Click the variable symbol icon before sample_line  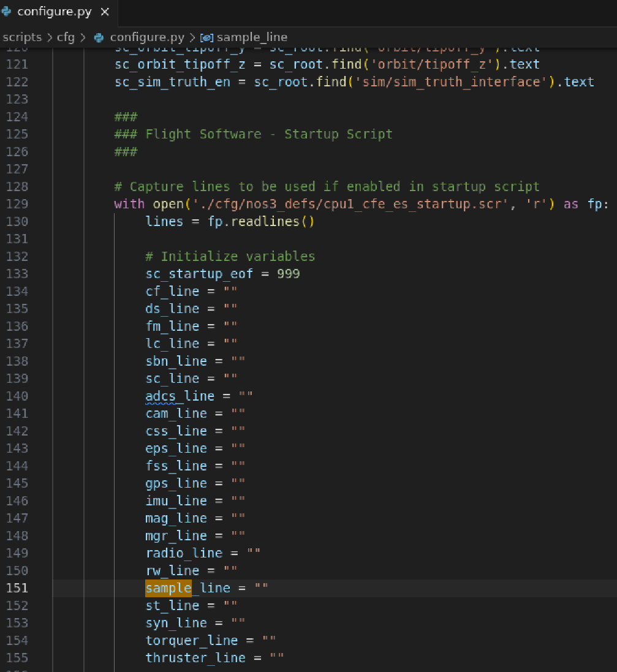click(206, 38)
